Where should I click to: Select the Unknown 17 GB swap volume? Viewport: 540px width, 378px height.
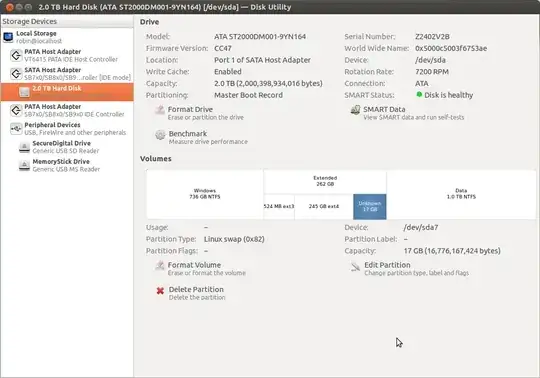click(x=370, y=207)
